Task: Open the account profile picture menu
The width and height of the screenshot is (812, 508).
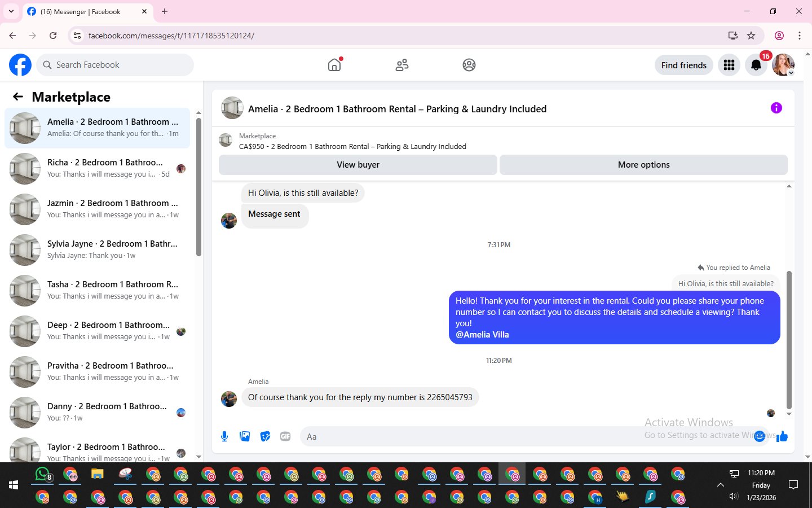Action: (x=783, y=65)
